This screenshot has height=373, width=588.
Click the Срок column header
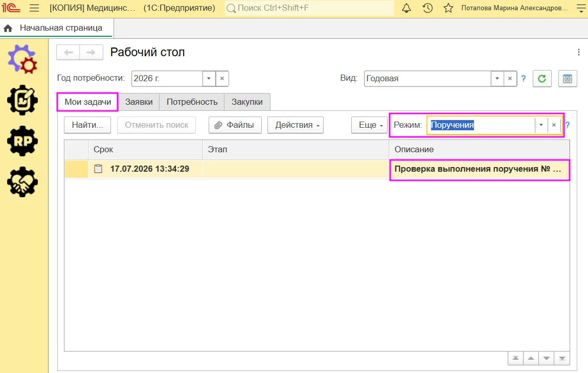(x=145, y=150)
